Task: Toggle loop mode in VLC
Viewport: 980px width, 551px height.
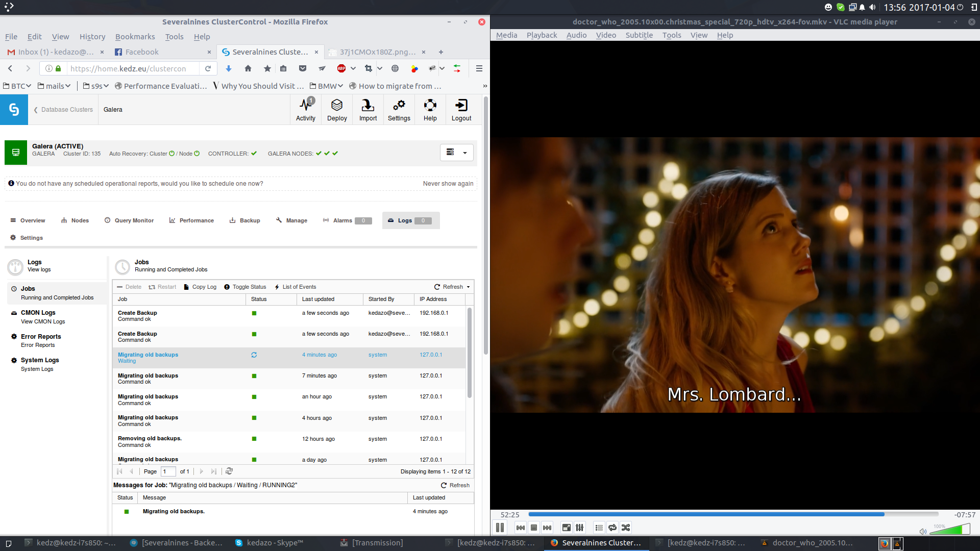Action: [612, 528]
